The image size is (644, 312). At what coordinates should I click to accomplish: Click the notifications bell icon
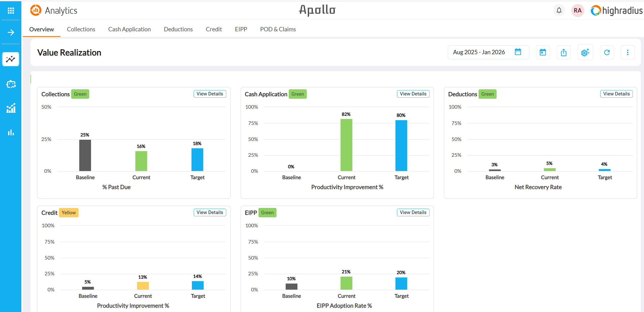click(x=559, y=10)
